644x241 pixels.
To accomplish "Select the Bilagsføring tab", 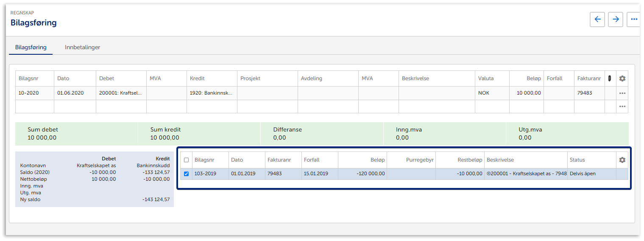I will pyautogui.click(x=31, y=48).
